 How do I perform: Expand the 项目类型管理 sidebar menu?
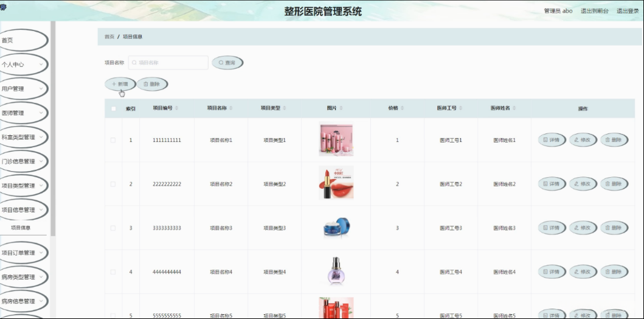(23, 186)
